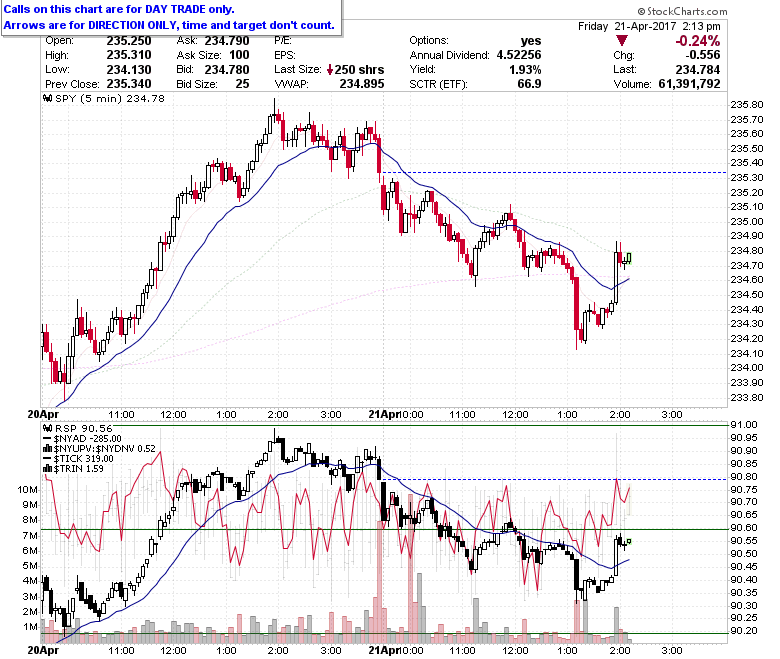Click the red down-triangle change indicator

click(x=621, y=41)
